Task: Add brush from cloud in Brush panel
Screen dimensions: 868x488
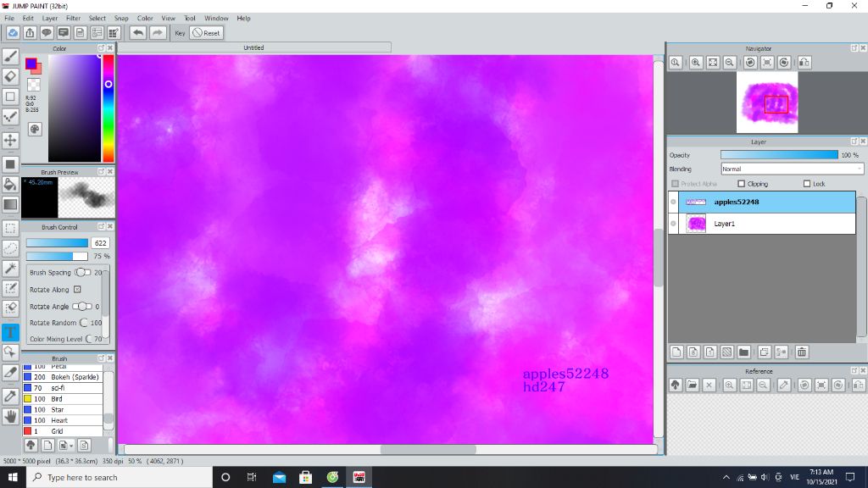Action: [x=31, y=445]
